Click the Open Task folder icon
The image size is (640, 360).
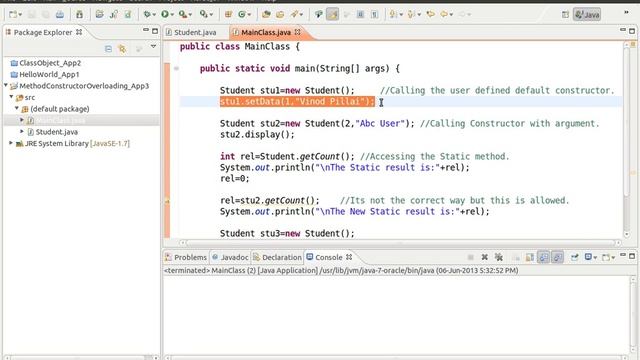[280, 15]
